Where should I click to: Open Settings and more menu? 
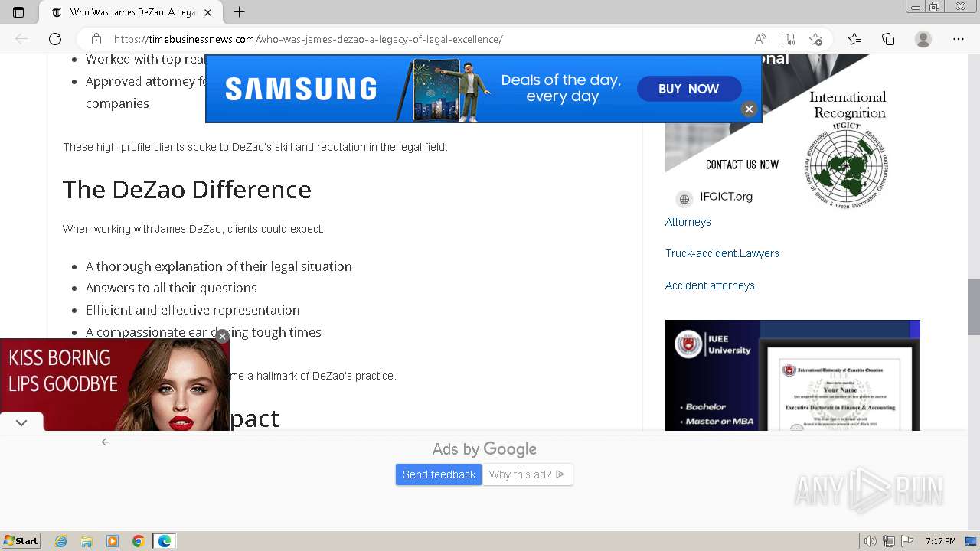(959, 39)
